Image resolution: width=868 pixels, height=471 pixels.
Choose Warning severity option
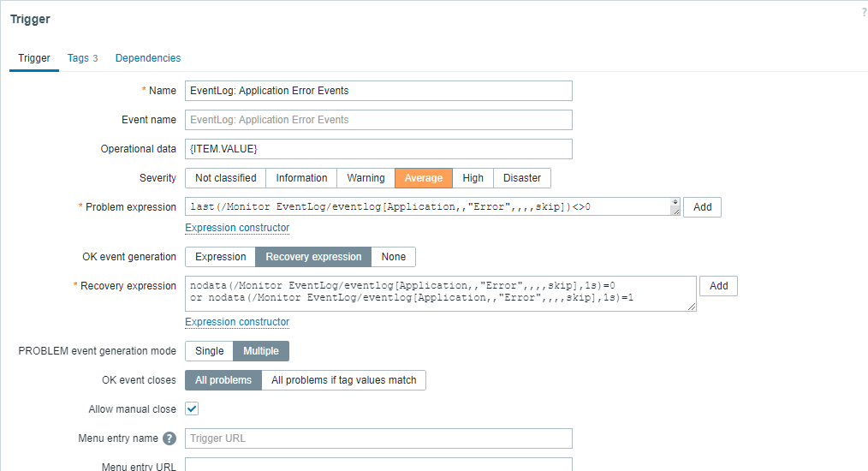tap(366, 178)
